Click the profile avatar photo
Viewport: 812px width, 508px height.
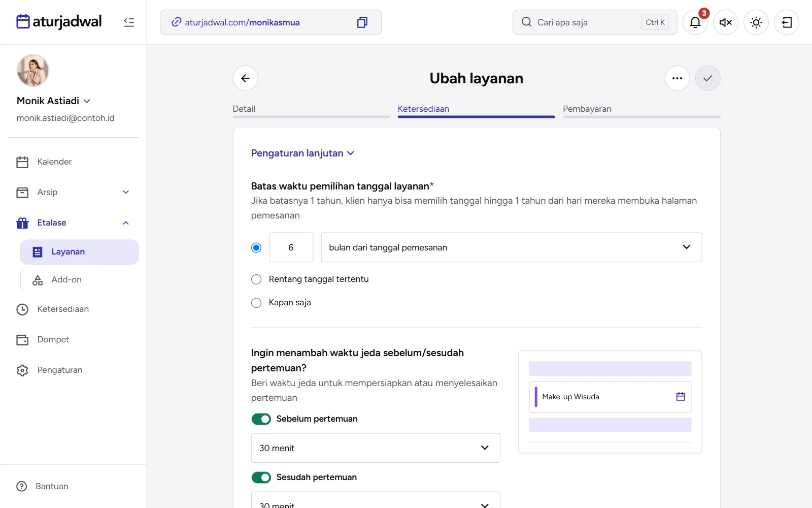pos(33,71)
